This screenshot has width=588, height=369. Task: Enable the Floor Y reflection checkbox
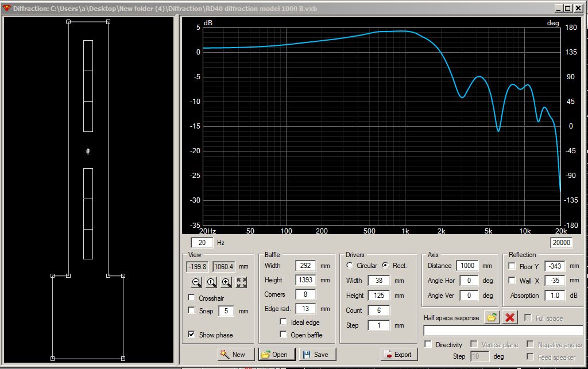tap(512, 266)
